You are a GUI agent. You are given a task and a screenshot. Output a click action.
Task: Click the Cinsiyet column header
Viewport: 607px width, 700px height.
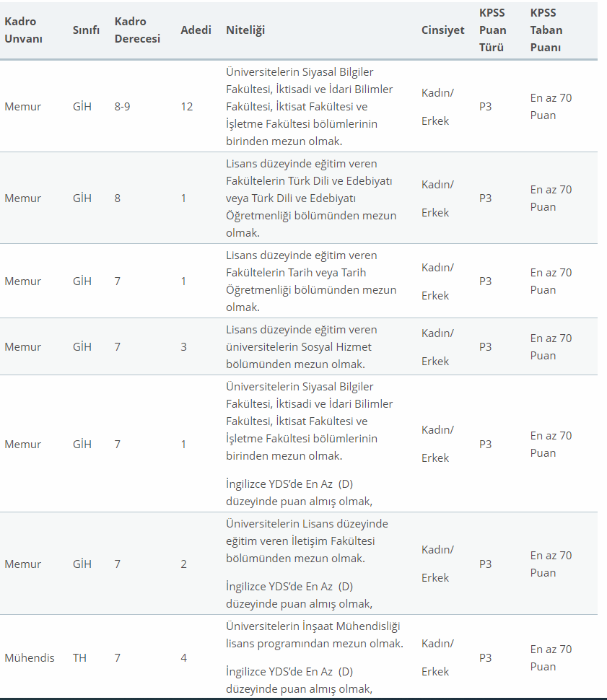(x=442, y=30)
